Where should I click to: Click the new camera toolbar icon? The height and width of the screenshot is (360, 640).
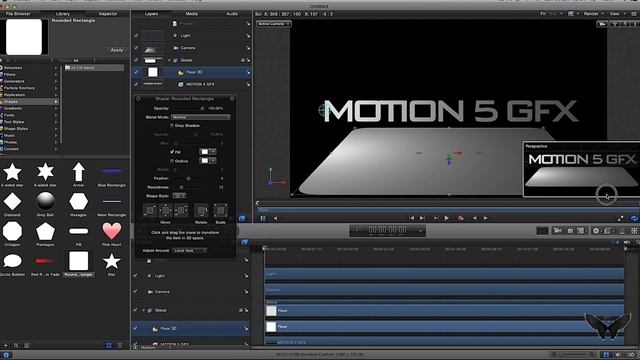coord(557,231)
